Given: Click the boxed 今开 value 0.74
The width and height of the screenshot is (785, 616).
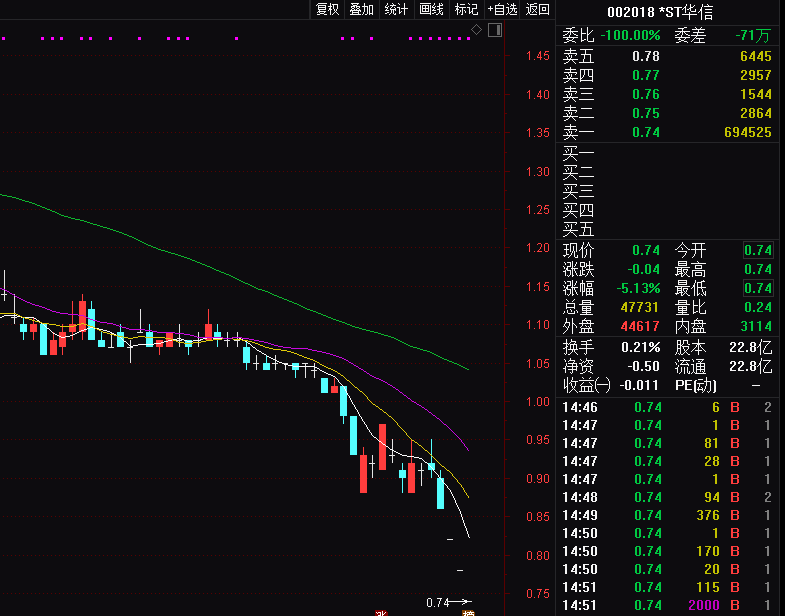Looking at the screenshot, I should (x=758, y=250).
